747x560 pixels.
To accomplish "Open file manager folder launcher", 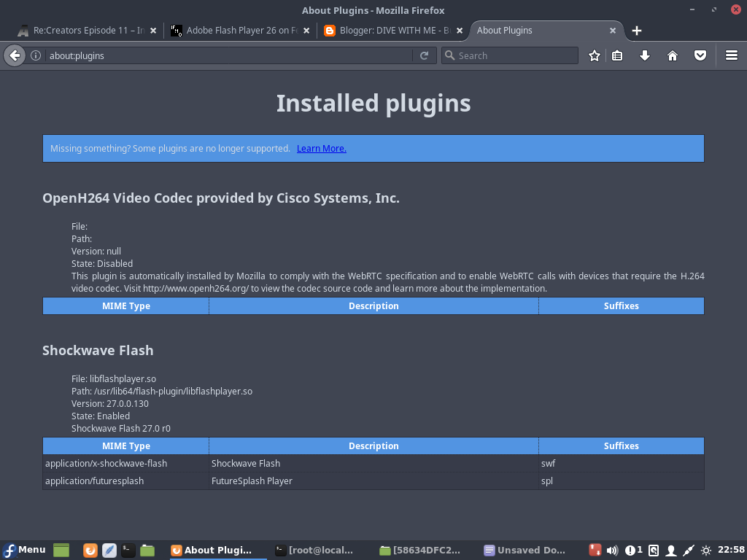I will (x=147, y=551).
